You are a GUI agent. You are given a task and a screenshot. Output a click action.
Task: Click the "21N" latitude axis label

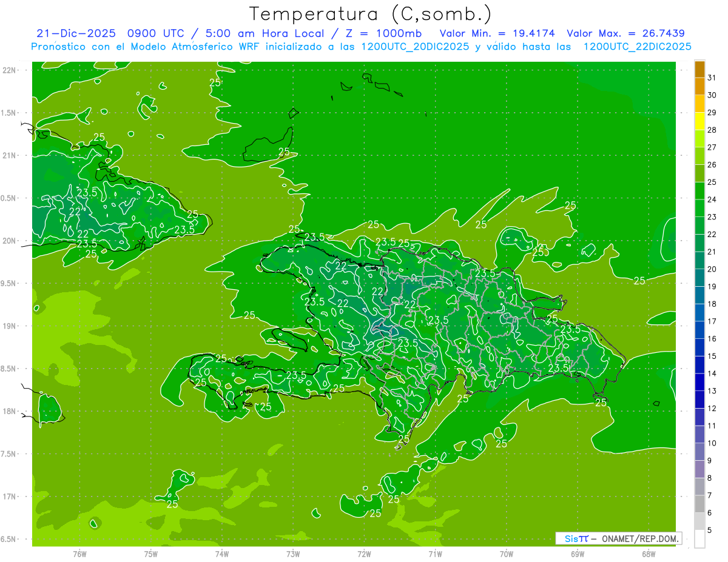point(10,155)
